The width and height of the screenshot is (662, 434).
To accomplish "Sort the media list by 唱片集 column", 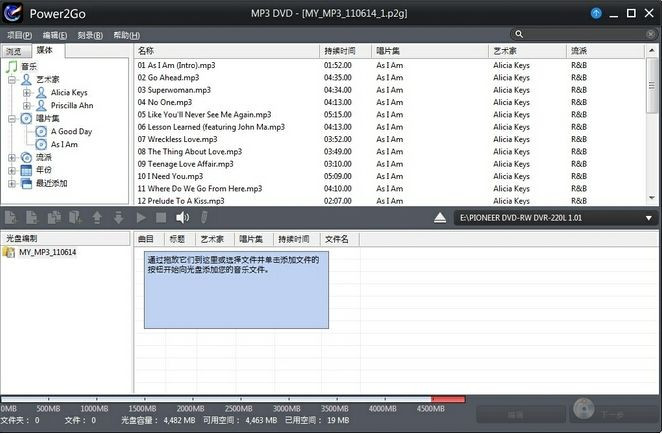I will click(x=430, y=51).
